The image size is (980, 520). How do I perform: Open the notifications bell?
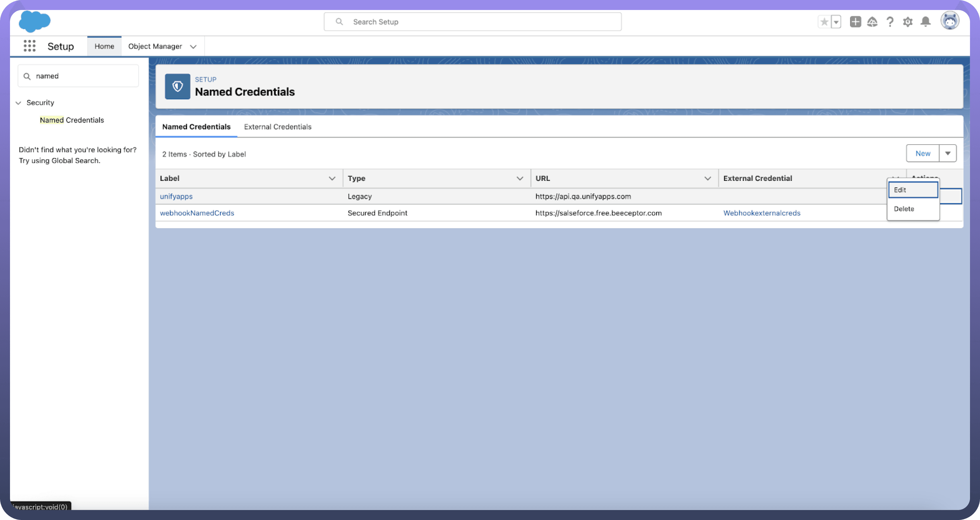pos(925,22)
